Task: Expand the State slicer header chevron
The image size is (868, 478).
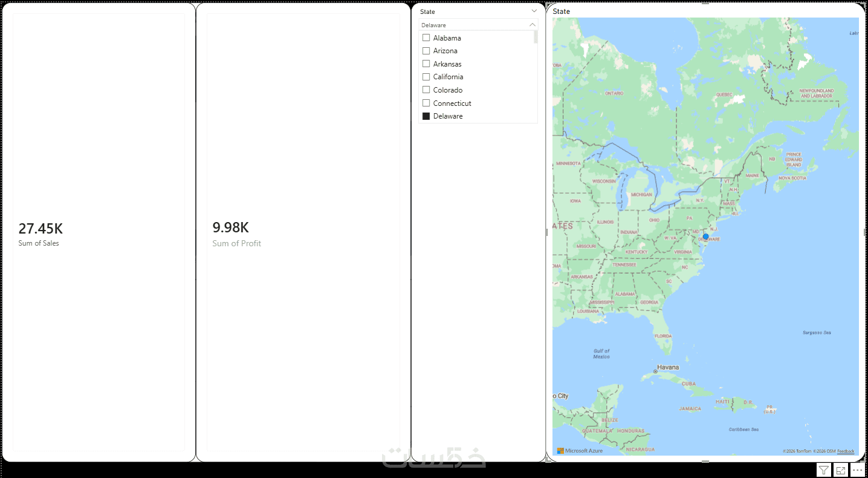Action: point(534,11)
